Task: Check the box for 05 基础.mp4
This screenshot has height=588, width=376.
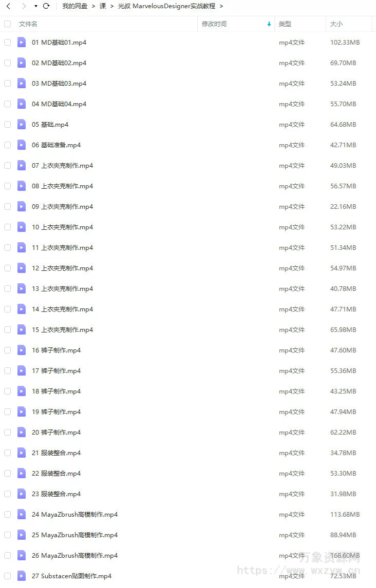Action: pyautogui.click(x=8, y=125)
